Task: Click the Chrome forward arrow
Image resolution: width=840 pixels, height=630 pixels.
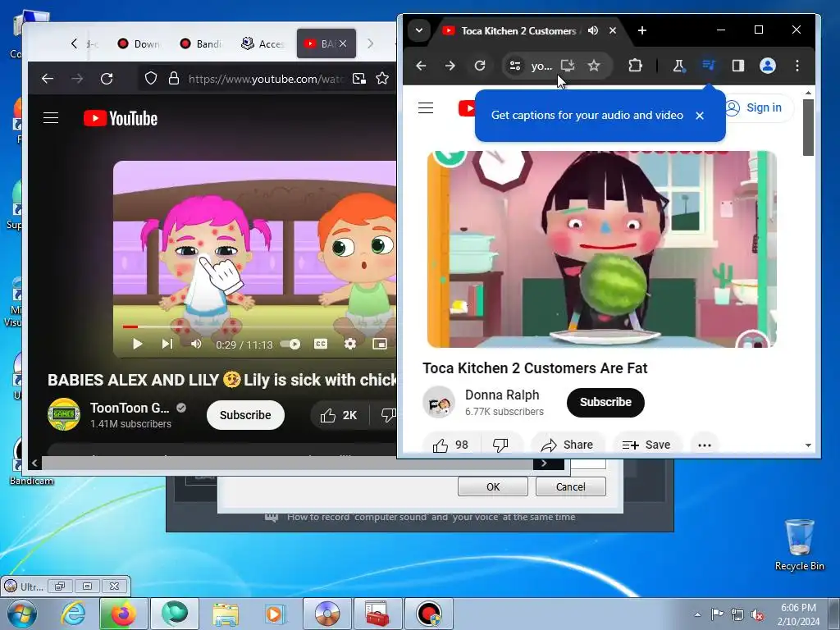Action: click(450, 66)
